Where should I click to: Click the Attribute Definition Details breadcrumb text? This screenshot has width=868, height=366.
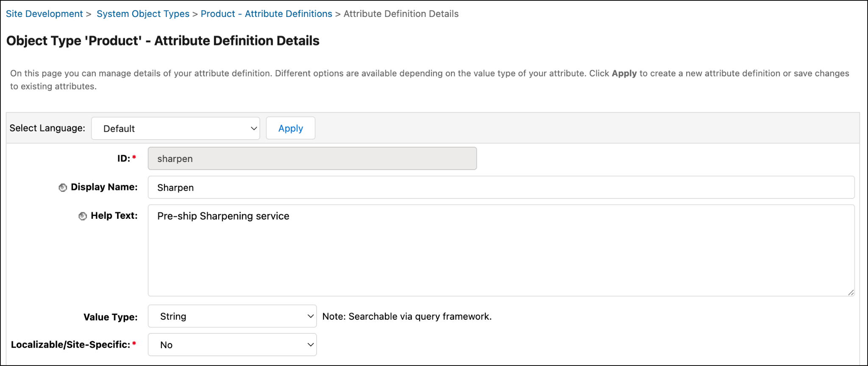(x=401, y=14)
